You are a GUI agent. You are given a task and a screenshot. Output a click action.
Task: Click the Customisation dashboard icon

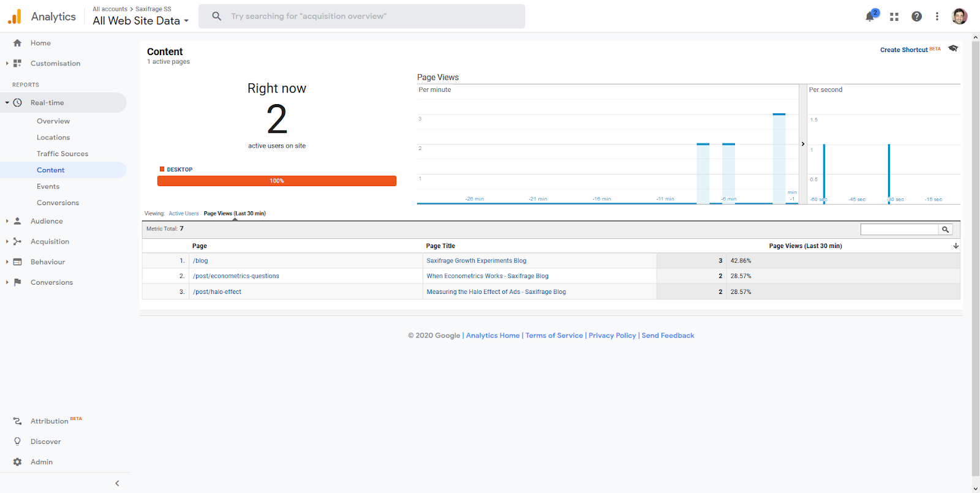point(17,63)
